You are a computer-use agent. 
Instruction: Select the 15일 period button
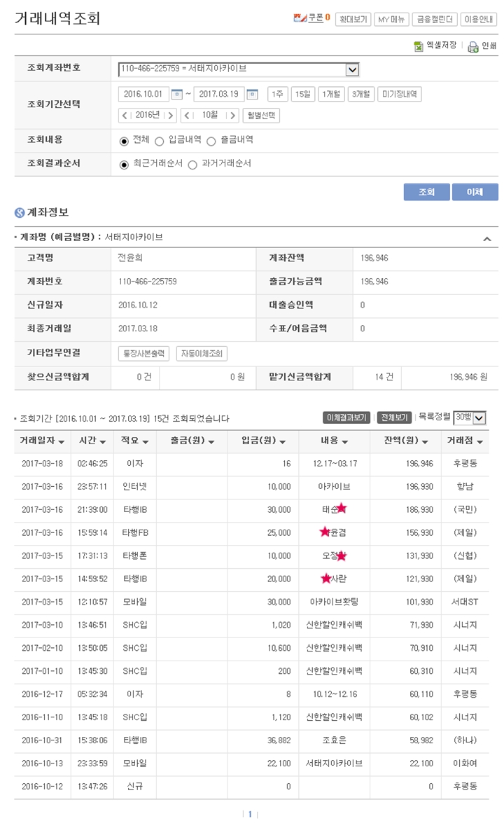(x=303, y=94)
